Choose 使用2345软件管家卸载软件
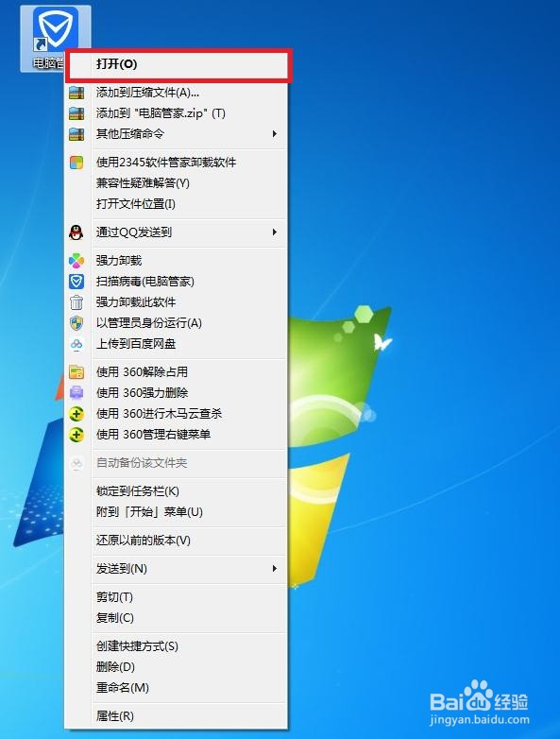Image resolution: width=560 pixels, height=739 pixels. click(177, 163)
